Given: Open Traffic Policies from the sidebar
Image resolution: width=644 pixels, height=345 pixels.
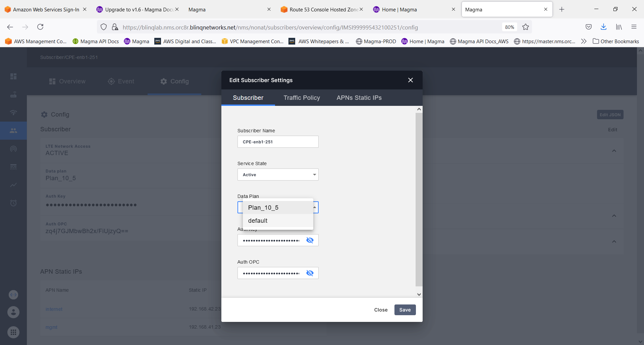Looking at the screenshot, I should point(13,149).
